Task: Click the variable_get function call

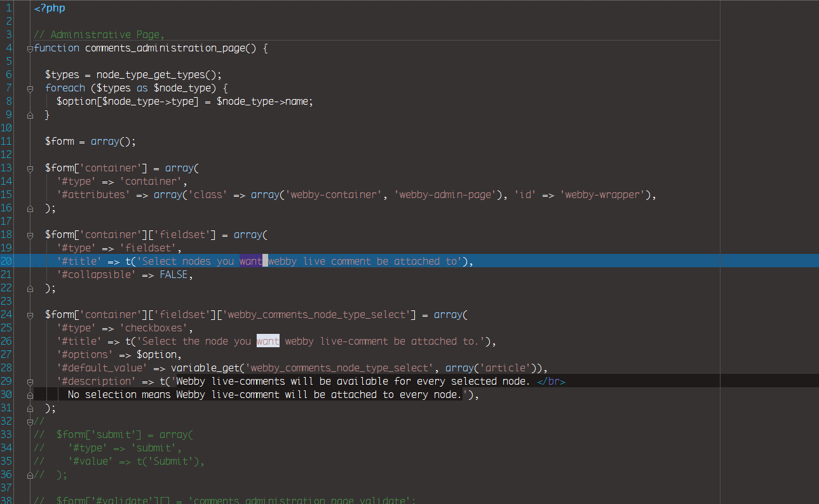Action: 205,368
